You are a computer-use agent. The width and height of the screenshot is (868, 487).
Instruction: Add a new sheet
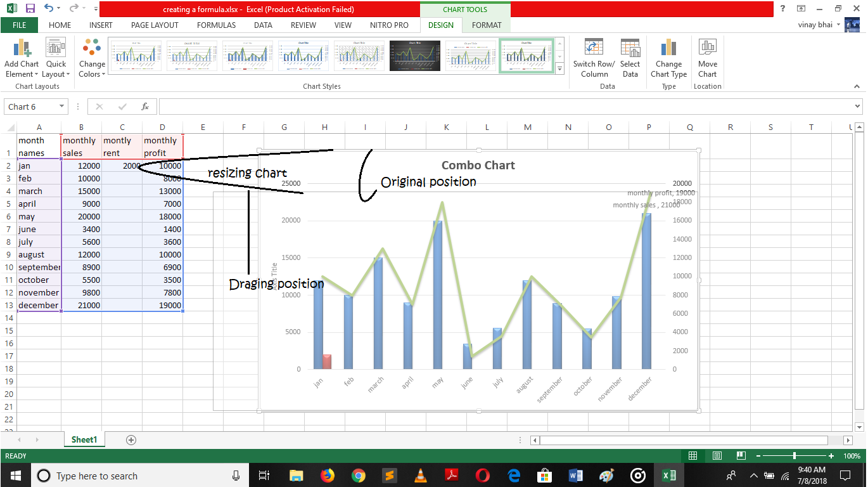(x=131, y=439)
